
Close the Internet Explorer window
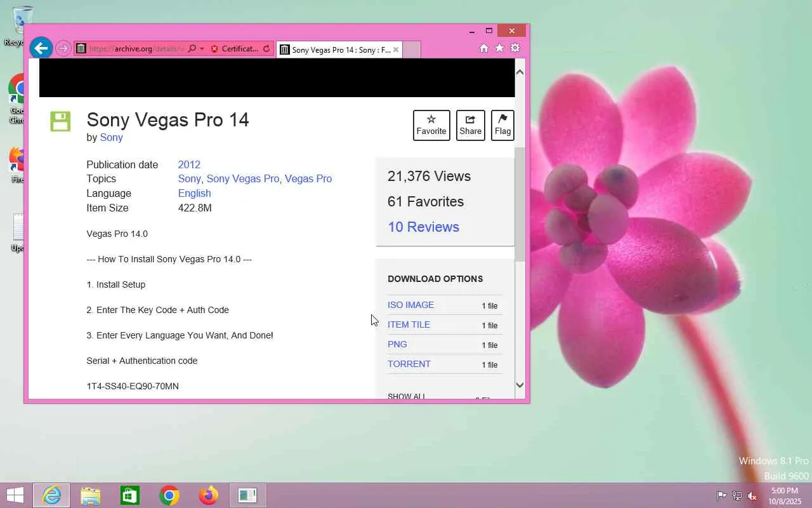(512, 30)
